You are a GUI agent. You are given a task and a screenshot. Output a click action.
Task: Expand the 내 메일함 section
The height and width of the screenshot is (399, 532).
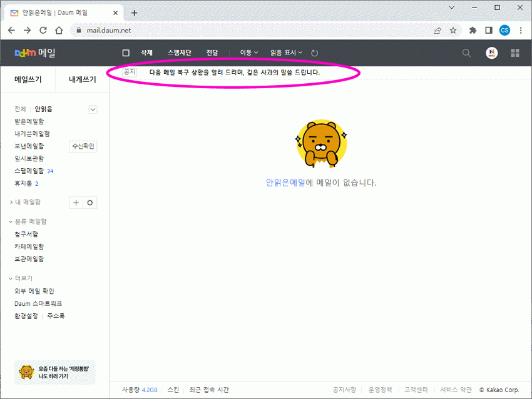point(25,203)
